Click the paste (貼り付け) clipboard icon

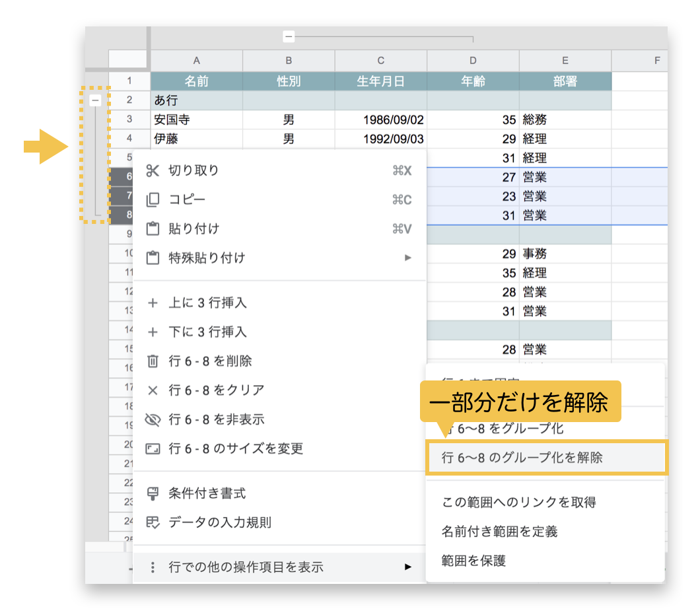point(152,227)
